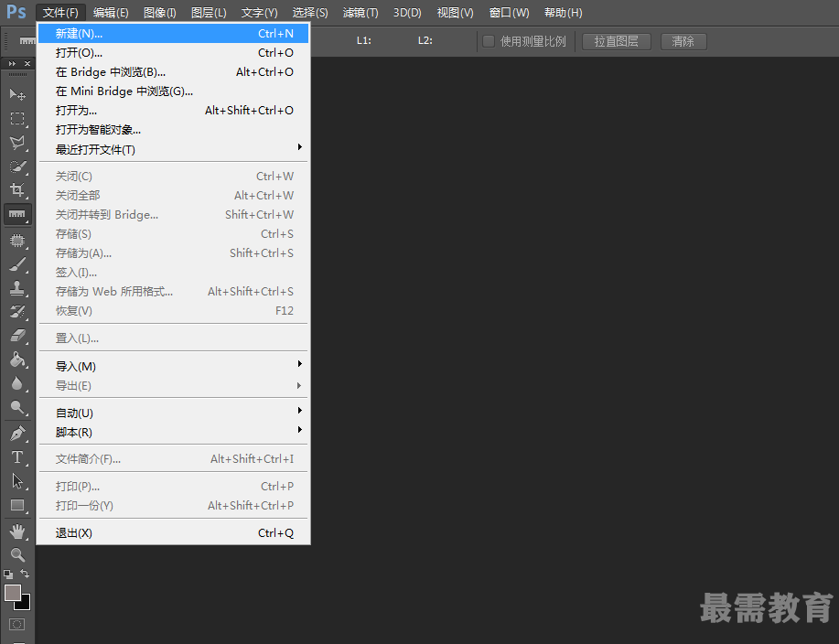Choose 打开为... menu entry
Viewport: 839px width, 644px height.
pos(173,110)
